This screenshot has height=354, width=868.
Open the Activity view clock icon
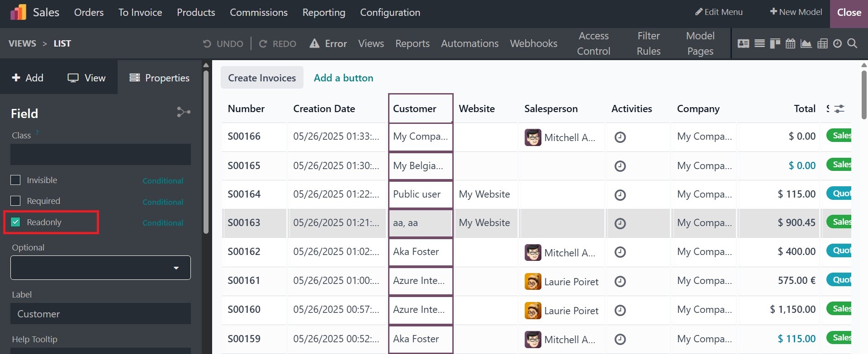[x=837, y=43]
